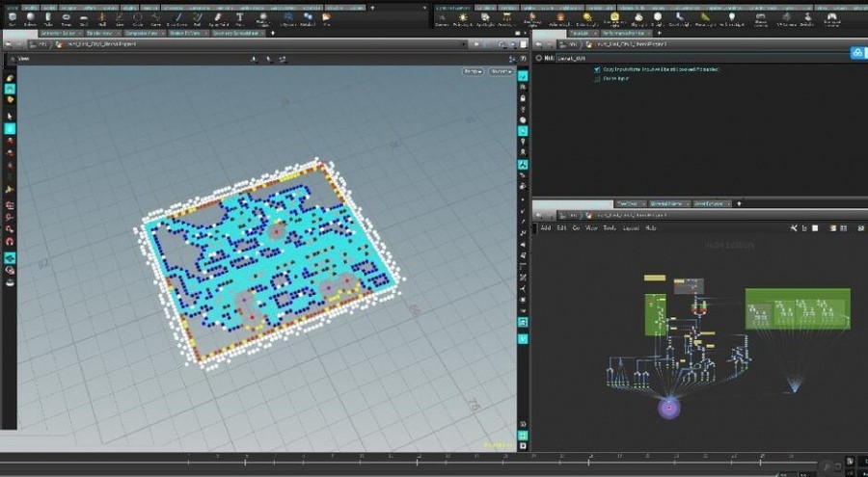Open the Add menu in network editor
Viewport: 868px width, 477px height.
[545, 228]
